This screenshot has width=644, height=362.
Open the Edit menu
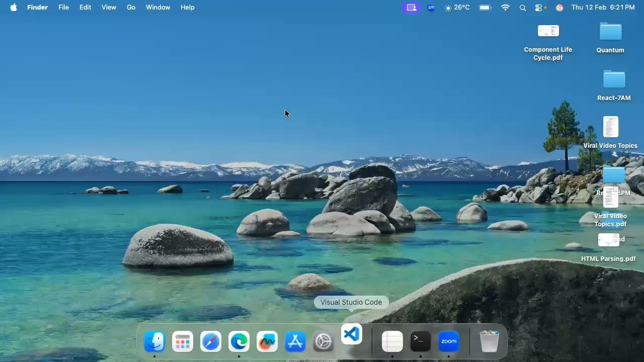click(86, 8)
